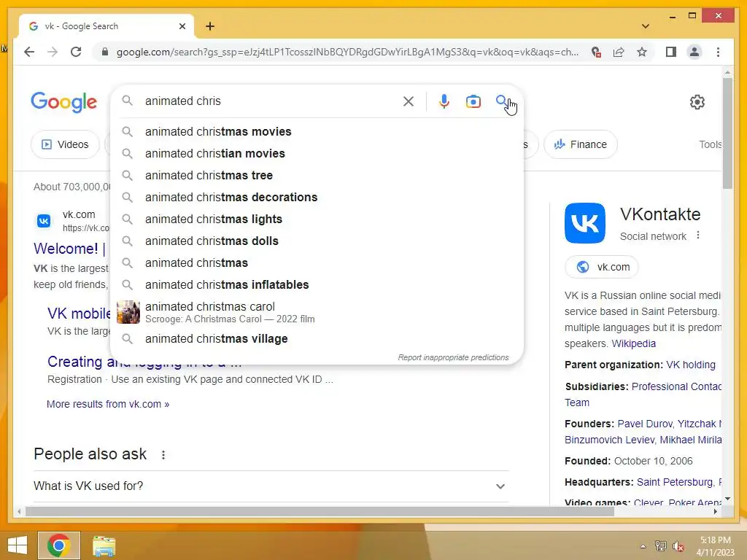This screenshot has width=747, height=560.
Task: Click the horizontal scrollbar thumb
Action: pos(320,511)
